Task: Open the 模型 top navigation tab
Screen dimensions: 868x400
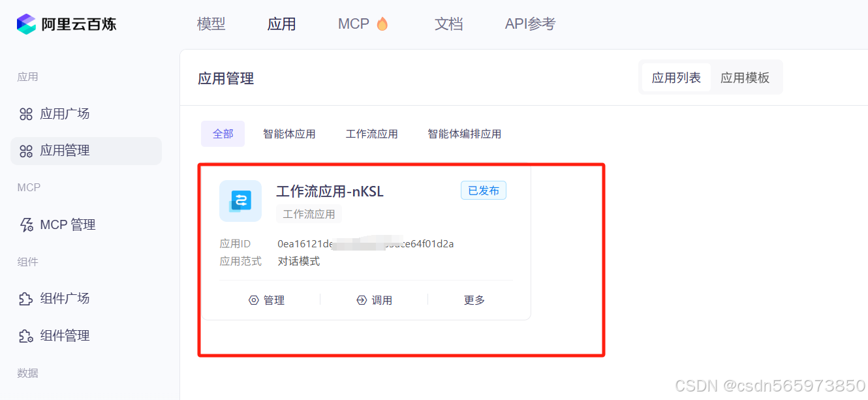Action: point(211,24)
